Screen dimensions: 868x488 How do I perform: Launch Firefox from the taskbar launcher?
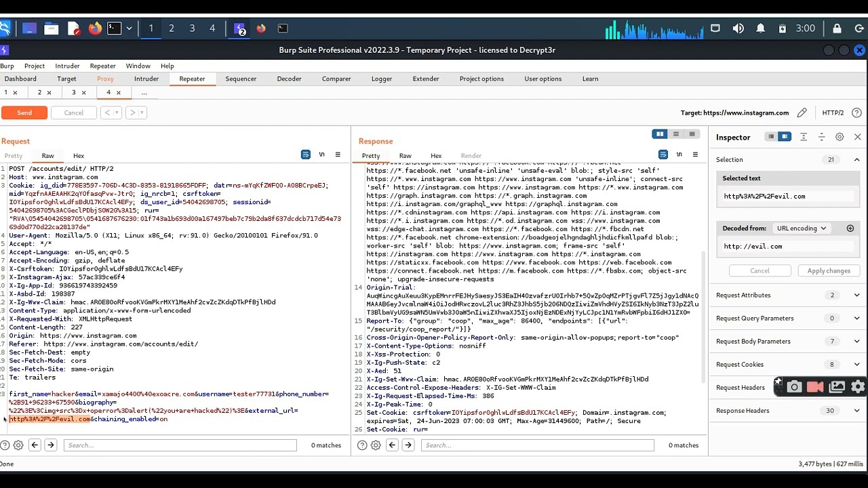point(95,28)
